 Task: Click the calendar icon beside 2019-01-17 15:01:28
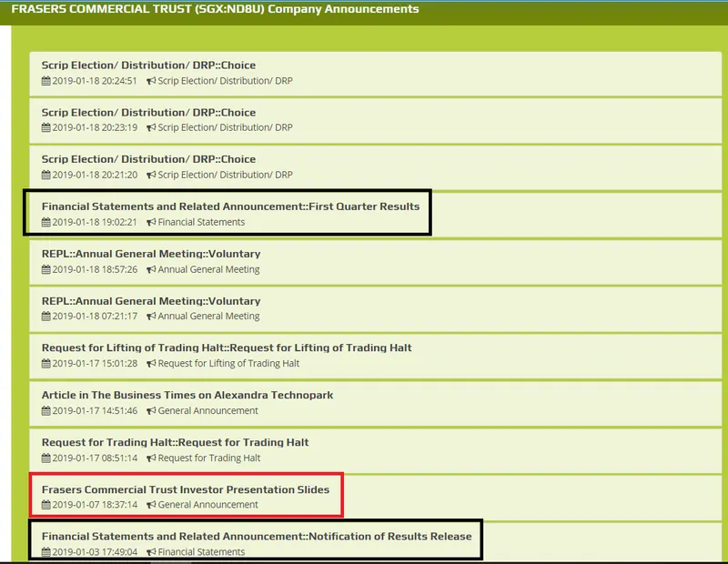click(x=46, y=364)
